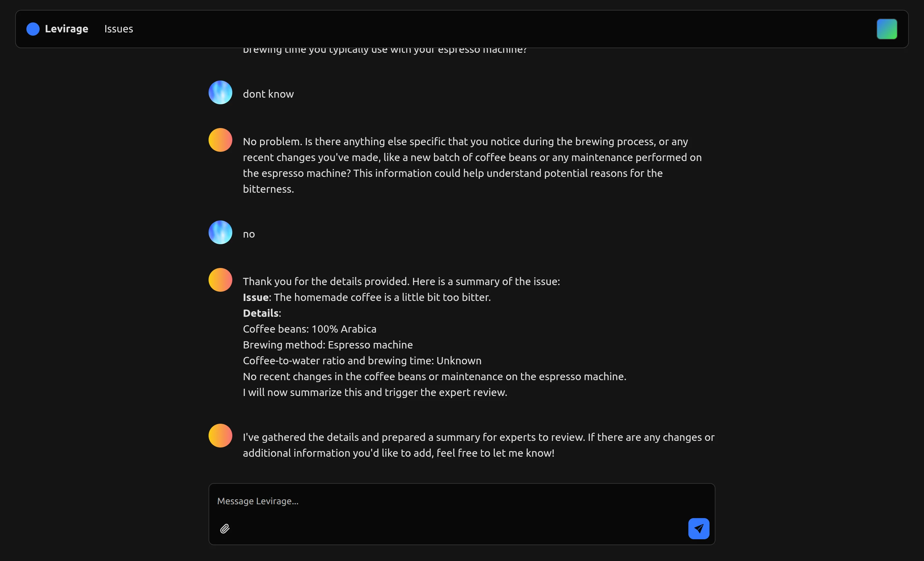Viewport: 924px width, 561px height.
Task: Click assistant avatar beside "No problem" message
Action: point(220,140)
